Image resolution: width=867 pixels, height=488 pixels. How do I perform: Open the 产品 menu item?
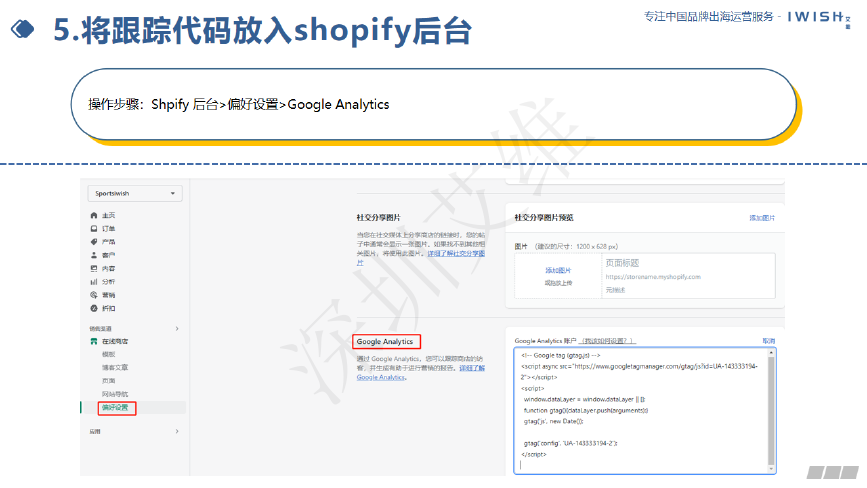[108, 242]
